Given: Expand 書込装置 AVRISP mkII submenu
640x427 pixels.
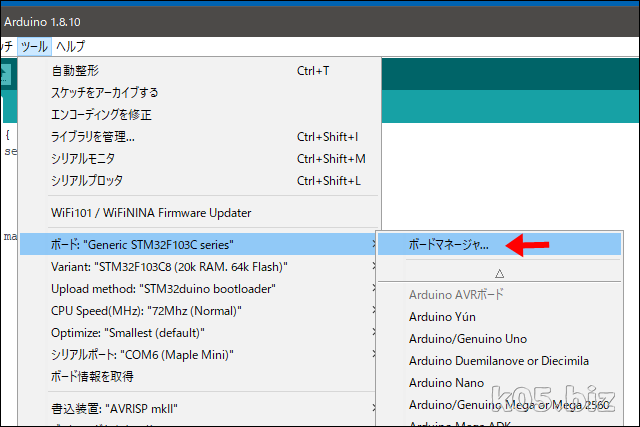Looking at the screenshot, I should [x=200, y=408].
